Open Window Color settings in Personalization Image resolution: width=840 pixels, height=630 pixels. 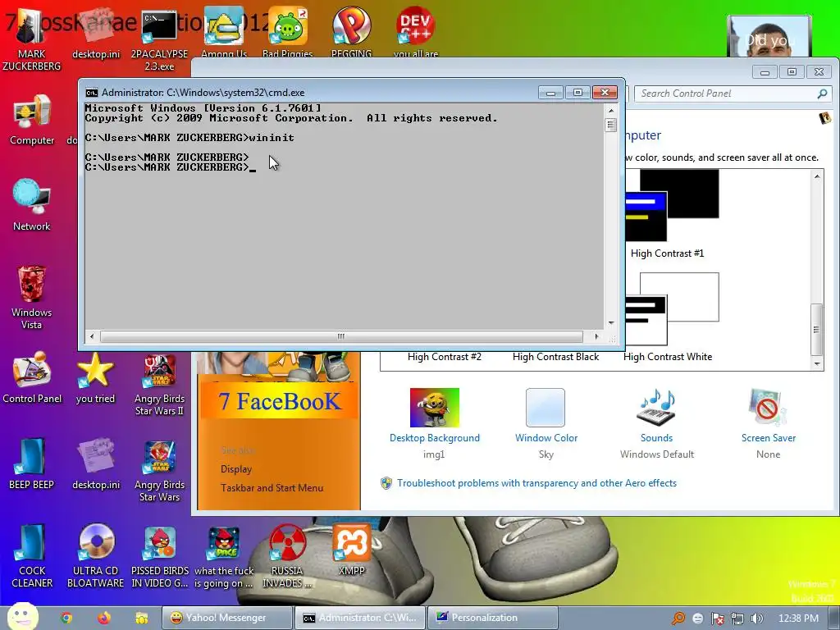546,423
